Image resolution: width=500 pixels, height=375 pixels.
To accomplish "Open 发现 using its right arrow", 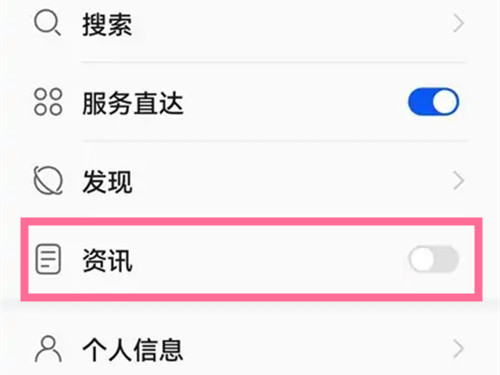I will (459, 181).
